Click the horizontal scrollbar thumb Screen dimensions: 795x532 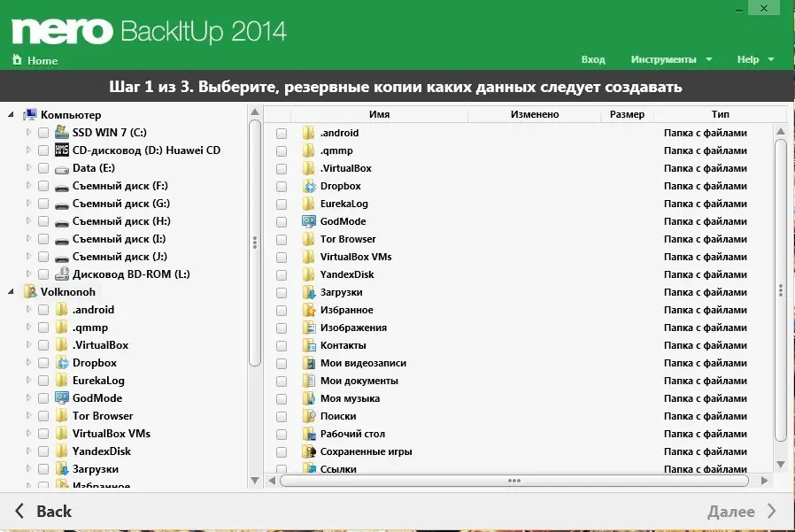click(514, 481)
